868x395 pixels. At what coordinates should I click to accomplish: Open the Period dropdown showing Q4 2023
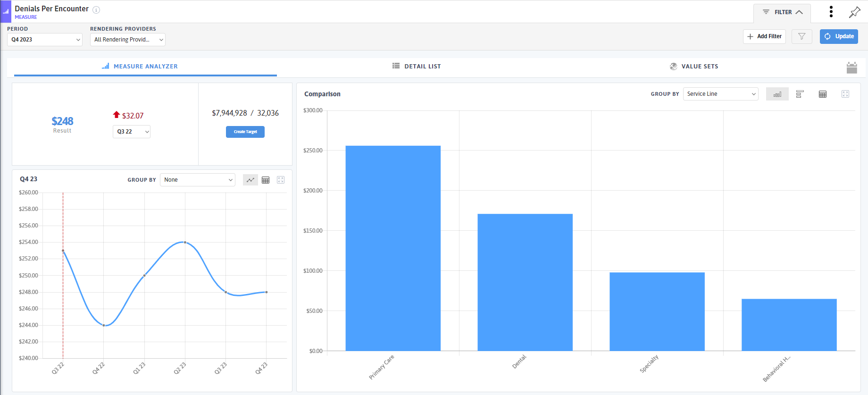pos(45,40)
